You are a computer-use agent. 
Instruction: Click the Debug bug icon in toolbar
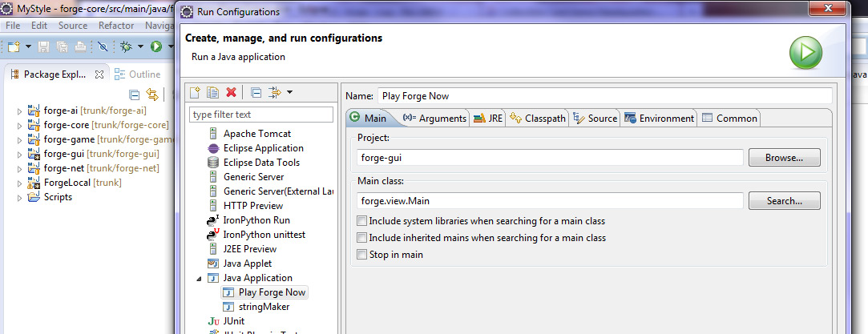tap(127, 47)
